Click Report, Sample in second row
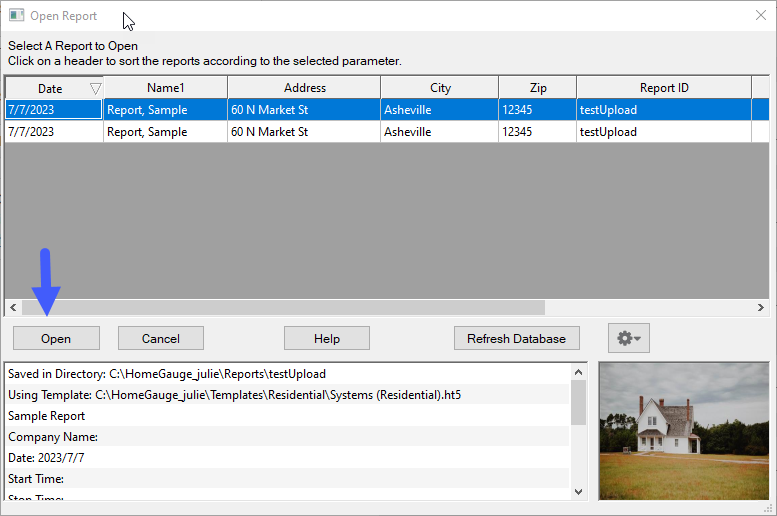 166,132
